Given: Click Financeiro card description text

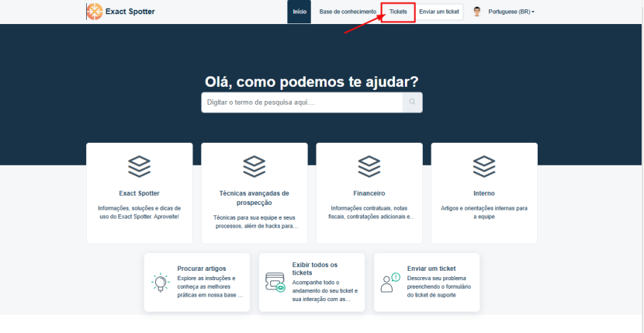Looking at the screenshot, I should pos(369,212).
